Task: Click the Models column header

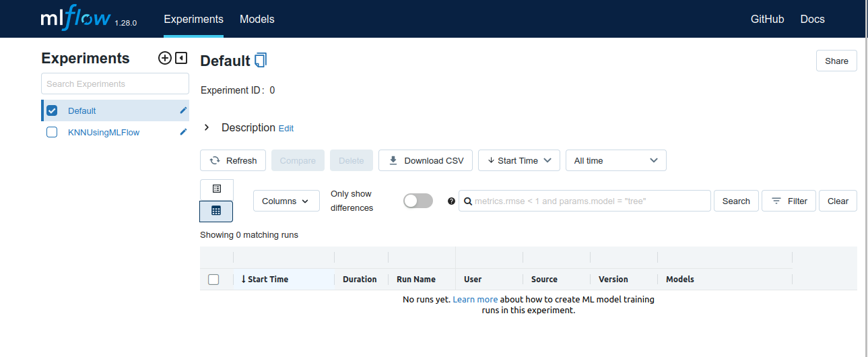Action: point(680,279)
